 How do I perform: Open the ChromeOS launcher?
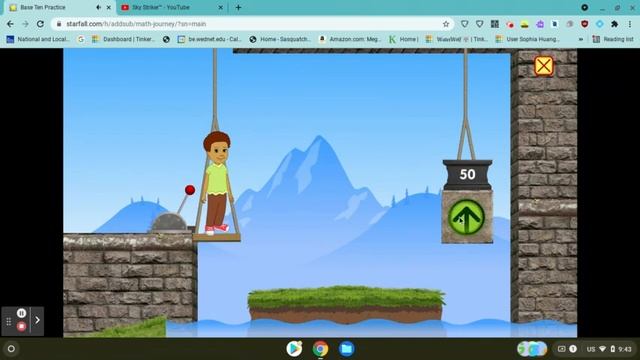pyautogui.click(x=11, y=349)
